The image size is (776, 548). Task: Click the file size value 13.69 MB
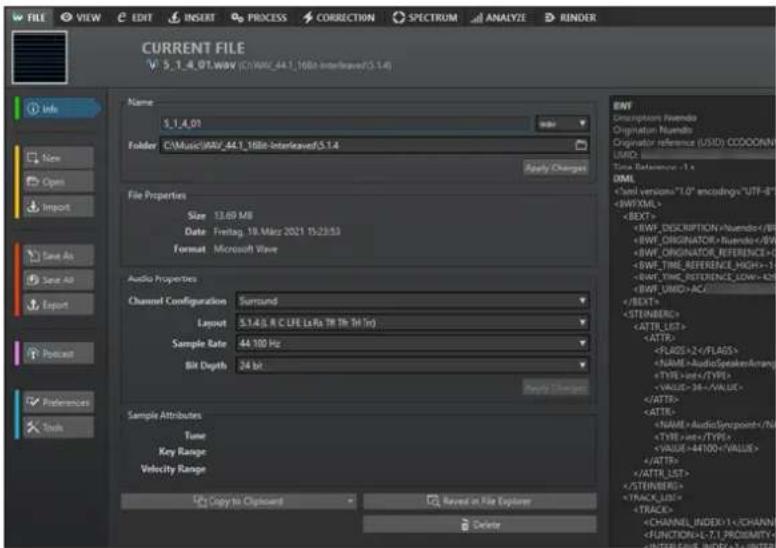click(x=233, y=215)
